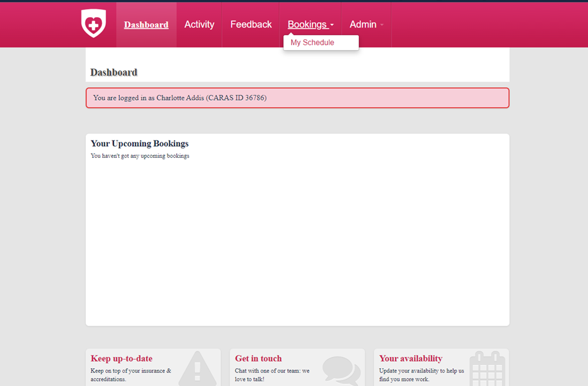Click "Update your availability" description text

click(421, 374)
